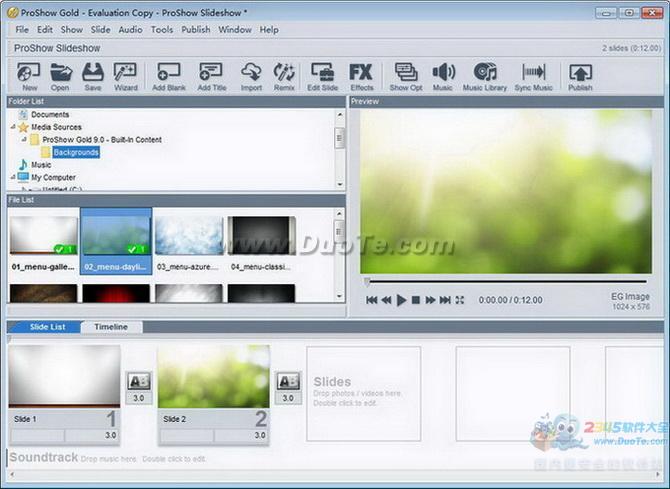Screen dimensions: 670x489
Task: Click the Wizard toolbar icon
Action: click(x=125, y=76)
